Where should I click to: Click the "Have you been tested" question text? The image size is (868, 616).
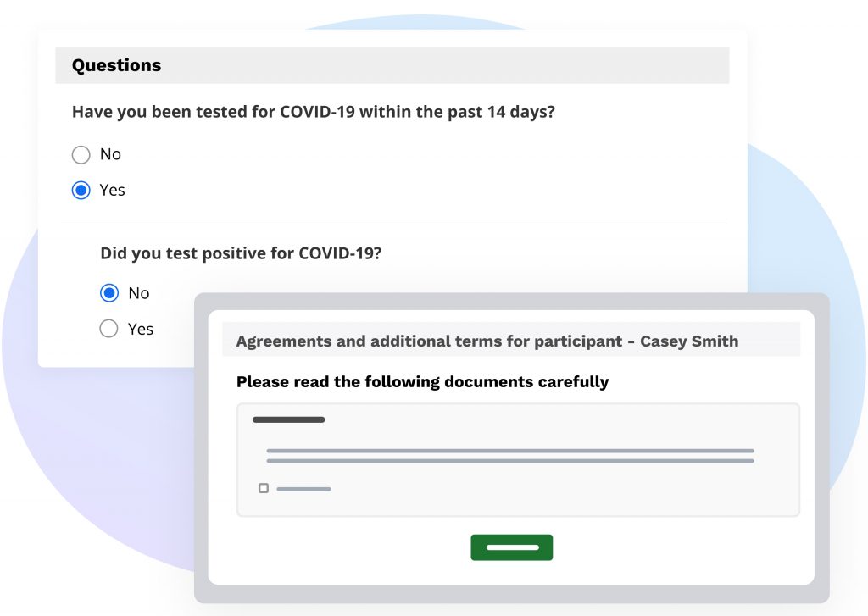click(313, 112)
